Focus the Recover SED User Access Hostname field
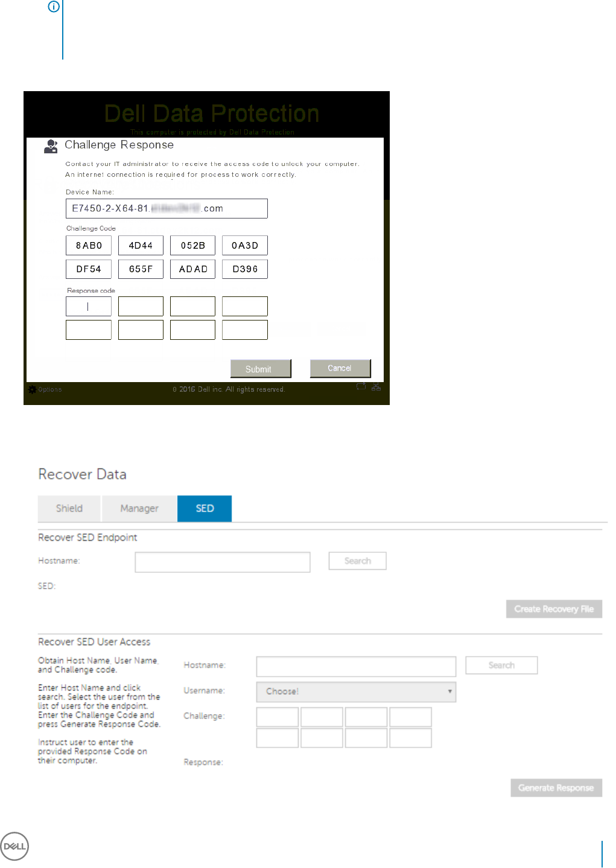Viewport: 616px width, 868px height. 356,666
